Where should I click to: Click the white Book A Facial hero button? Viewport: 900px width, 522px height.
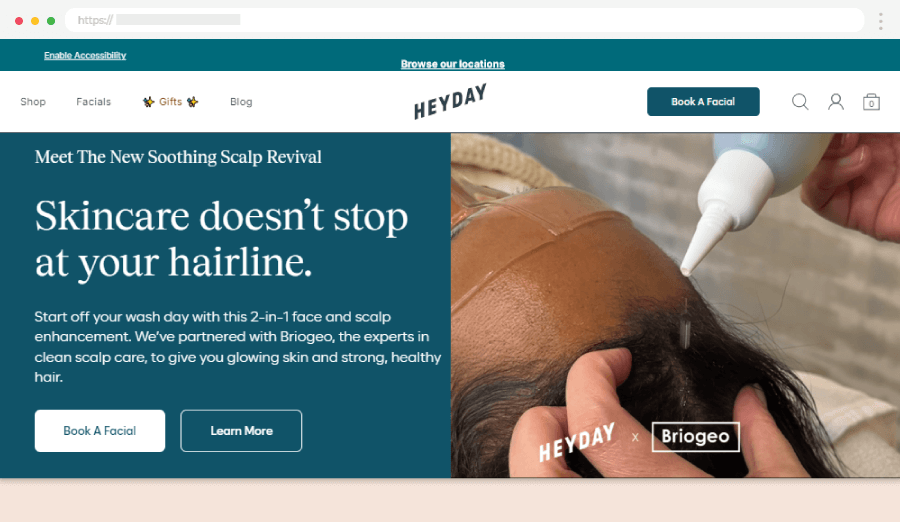coord(100,431)
